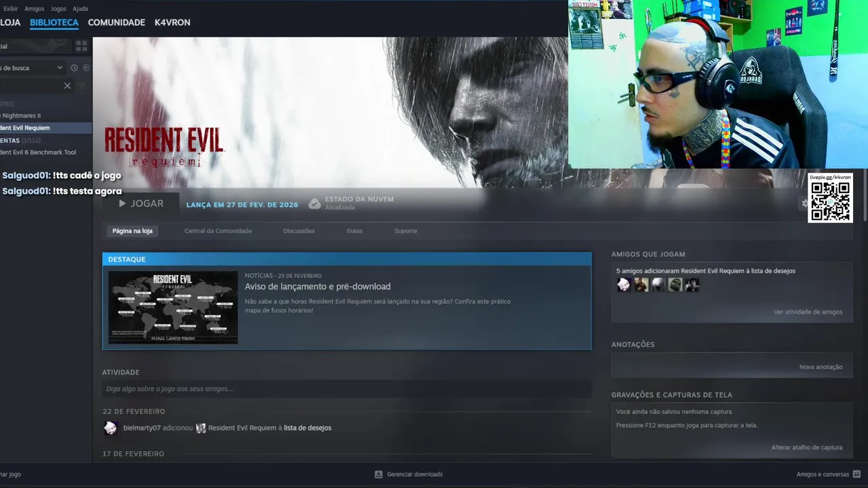Open Página na loja
Image resolution: width=868 pixels, height=488 pixels.
pos(132,231)
